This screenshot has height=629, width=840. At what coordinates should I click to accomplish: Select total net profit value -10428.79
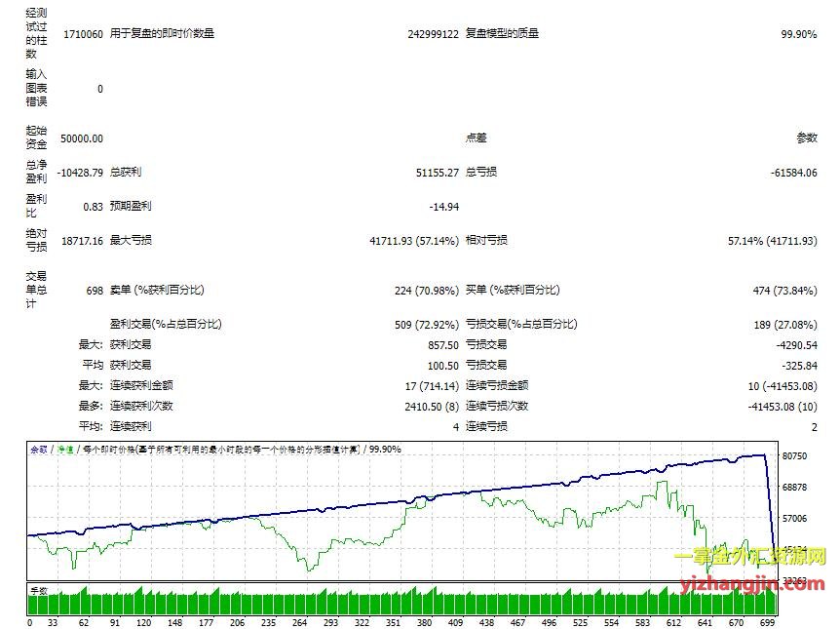(80, 173)
